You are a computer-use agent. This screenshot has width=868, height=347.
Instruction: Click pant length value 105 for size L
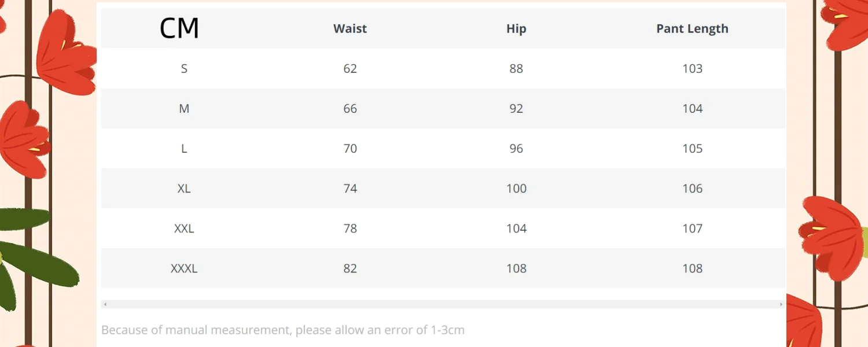[x=692, y=149]
